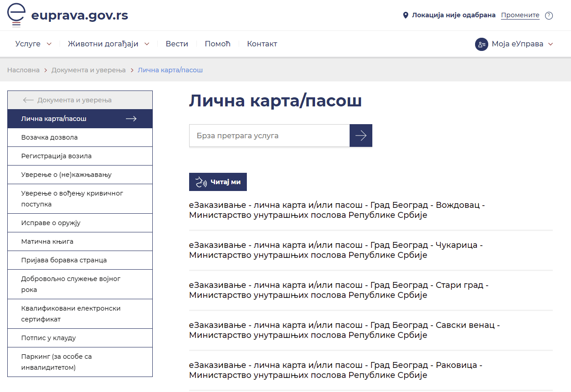The image size is (571, 392).
Task: Select Матична књига in the sidebar
Action: [47, 241]
